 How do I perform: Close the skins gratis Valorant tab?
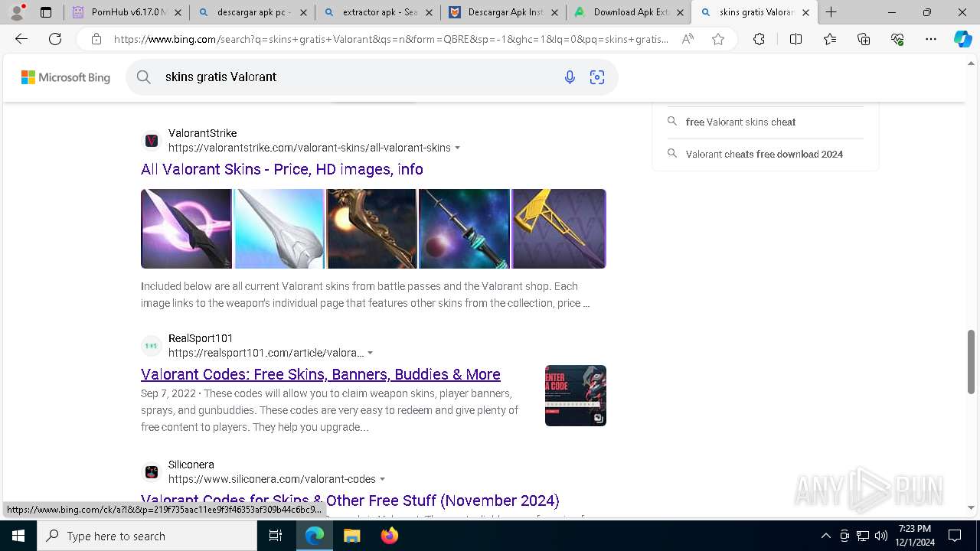click(805, 12)
